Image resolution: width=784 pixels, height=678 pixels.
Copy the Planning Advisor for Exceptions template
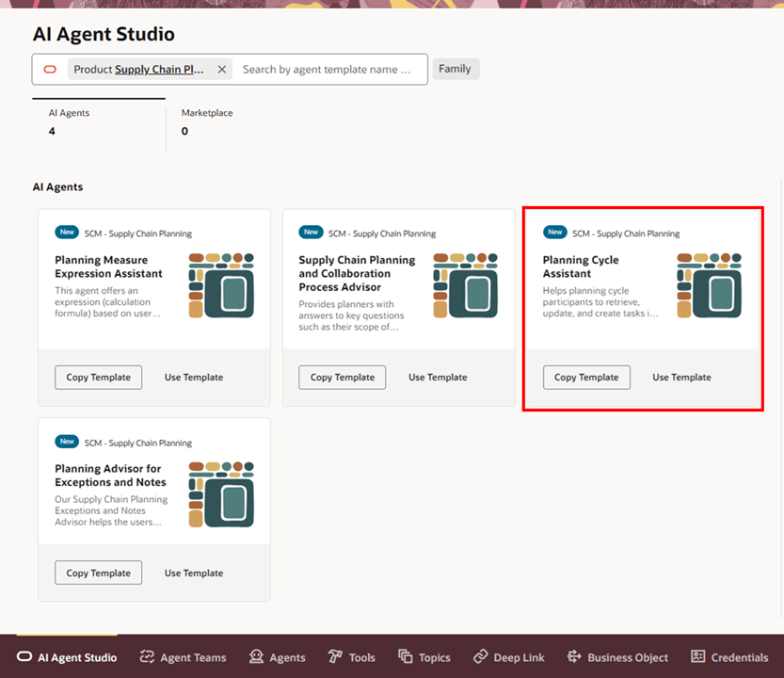coord(98,572)
